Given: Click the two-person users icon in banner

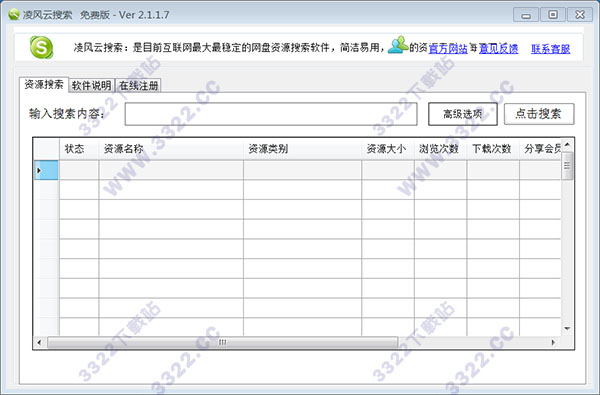Looking at the screenshot, I should coord(398,45).
